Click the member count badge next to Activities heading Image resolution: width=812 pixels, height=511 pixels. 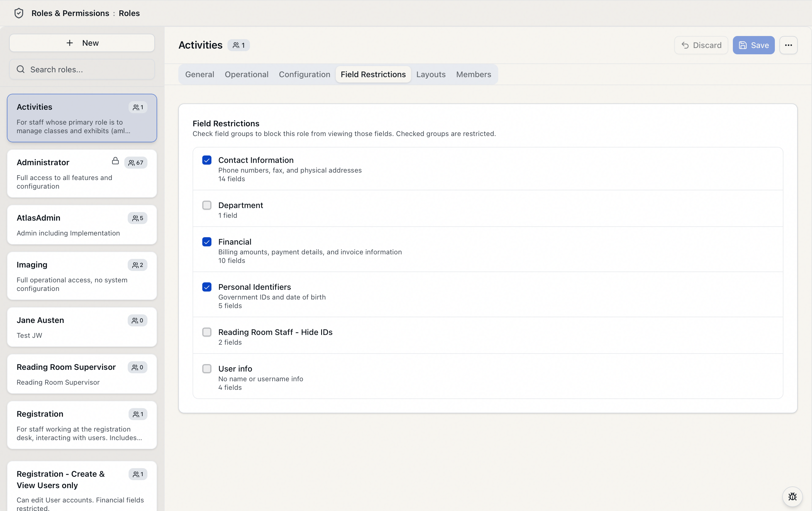239,45
